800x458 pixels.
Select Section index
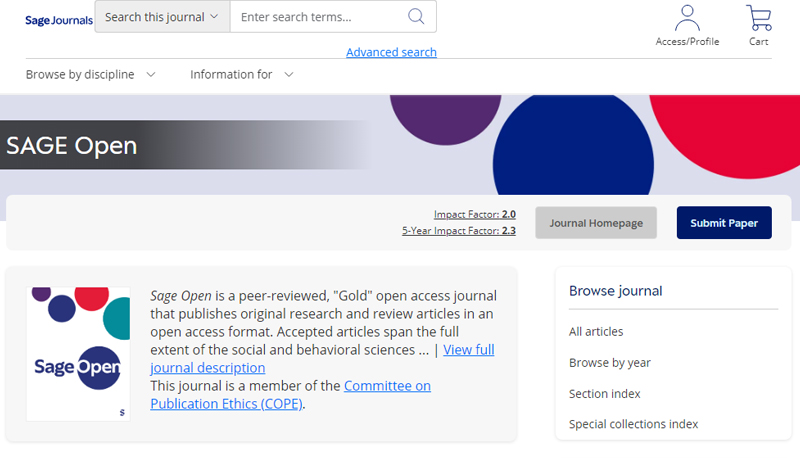pyautogui.click(x=605, y=394)
